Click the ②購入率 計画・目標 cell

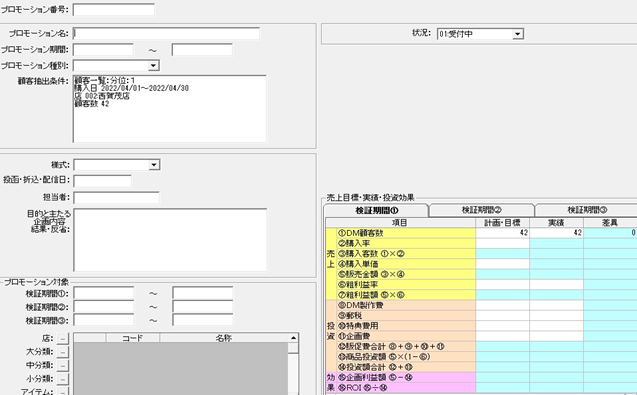pyautogui.click(x=503, y=243)
